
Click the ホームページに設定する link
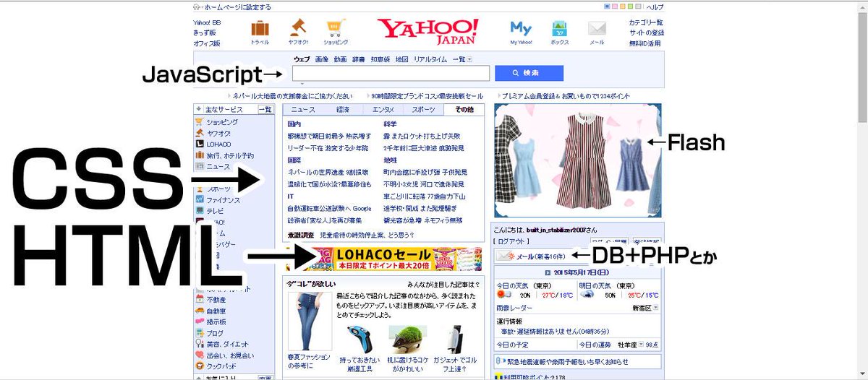238,7
